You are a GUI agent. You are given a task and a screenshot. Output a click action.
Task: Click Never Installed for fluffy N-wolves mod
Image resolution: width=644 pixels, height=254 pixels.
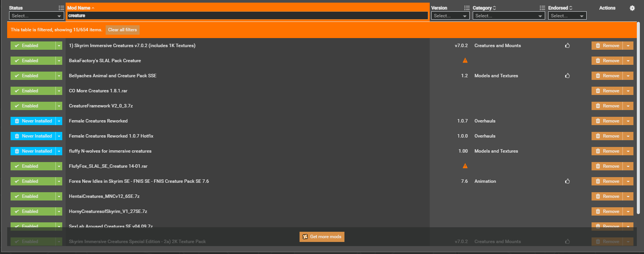[33, 151]
